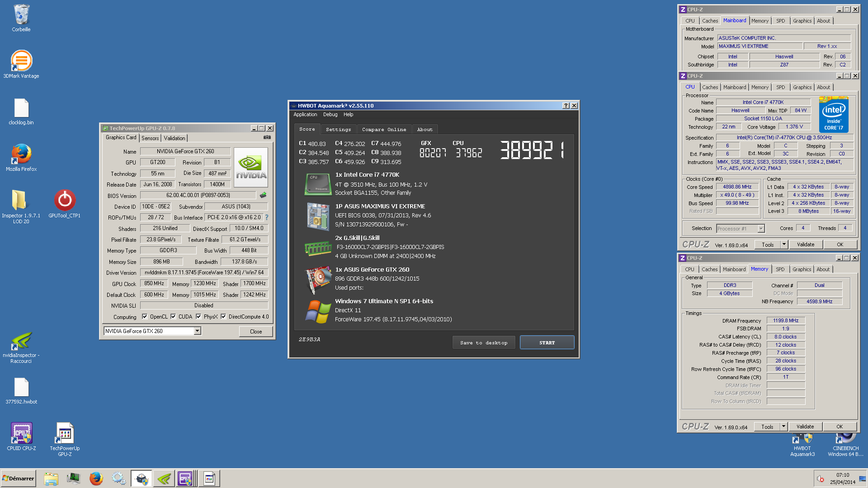
Task: Click the bus interface question mark in GPU-Z
Action: tap(267, 217)
